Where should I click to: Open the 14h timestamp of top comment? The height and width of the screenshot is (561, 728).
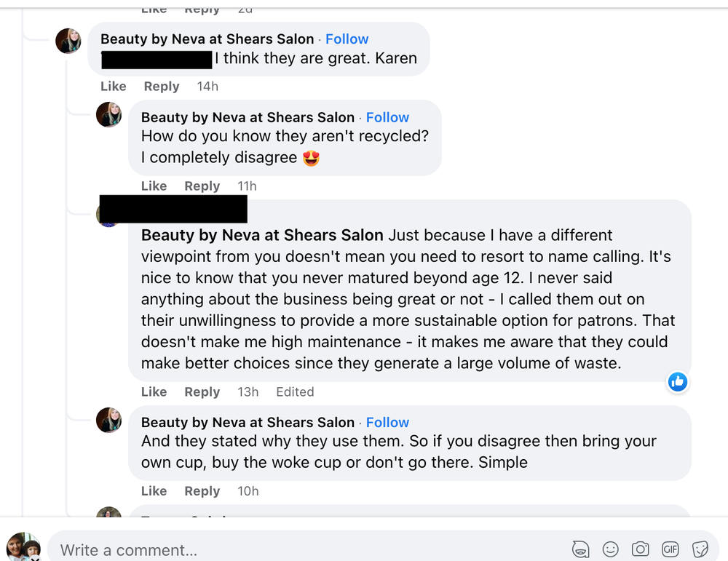point(207,86)
